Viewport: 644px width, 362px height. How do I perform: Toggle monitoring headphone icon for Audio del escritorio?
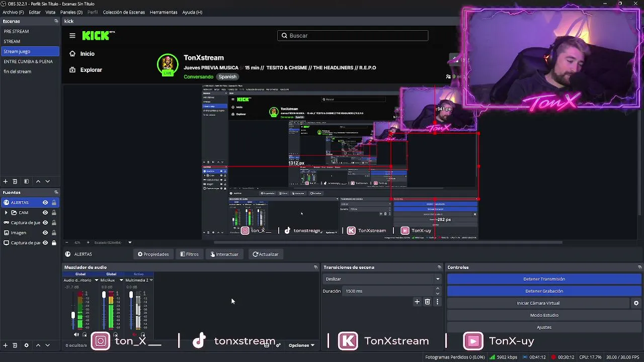pyautogui.click(x=85, y=334)
